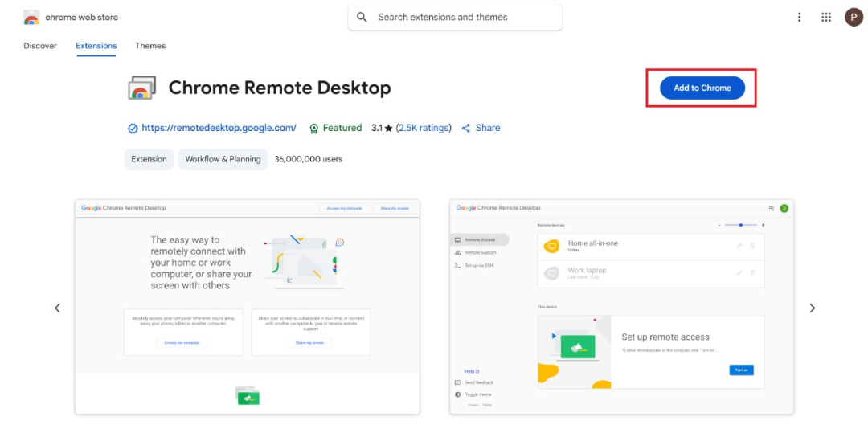The width and height of the screenshot is (868, 433).
Task: Click the Featured label
Action: tap(342, 128)
